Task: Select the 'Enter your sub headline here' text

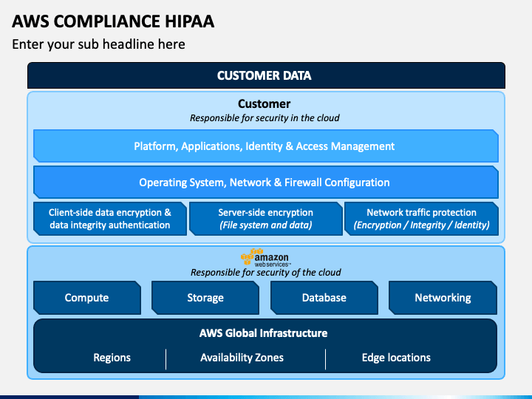Action: pos(98,44)
